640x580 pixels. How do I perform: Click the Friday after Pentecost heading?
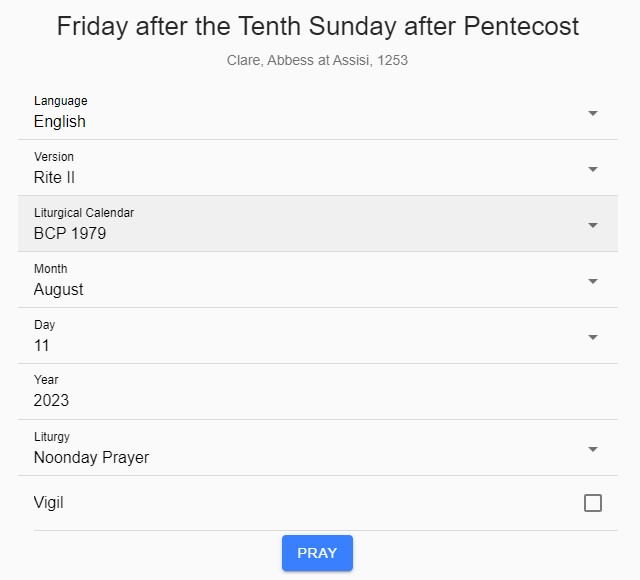coord(318,26)
